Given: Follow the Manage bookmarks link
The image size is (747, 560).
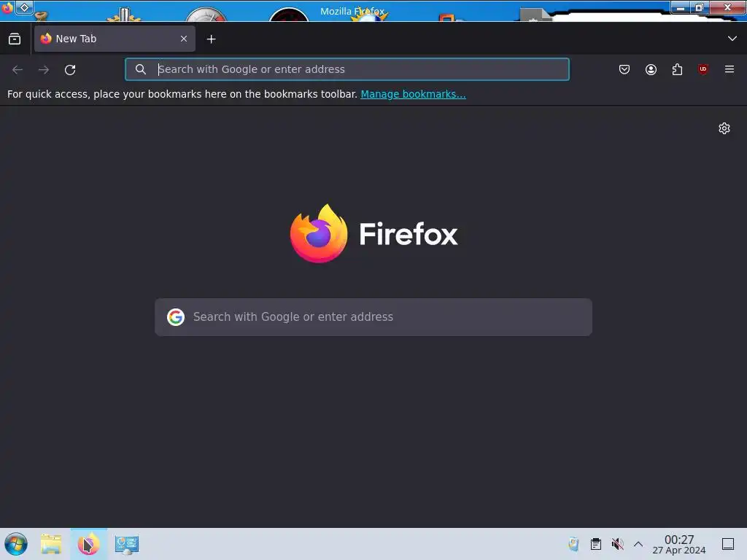Looking at the screenshot, I should 413,94.
